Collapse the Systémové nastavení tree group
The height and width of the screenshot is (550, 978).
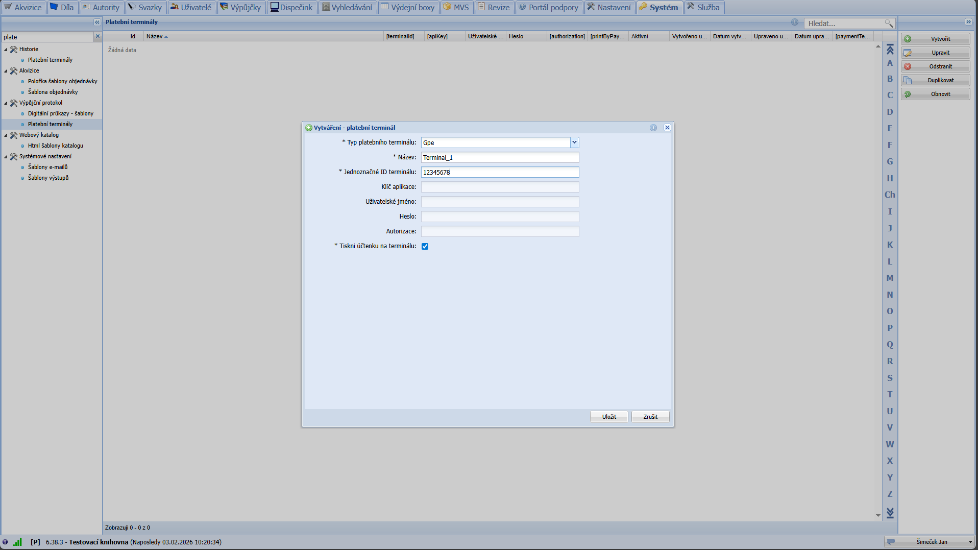(4, 156)
